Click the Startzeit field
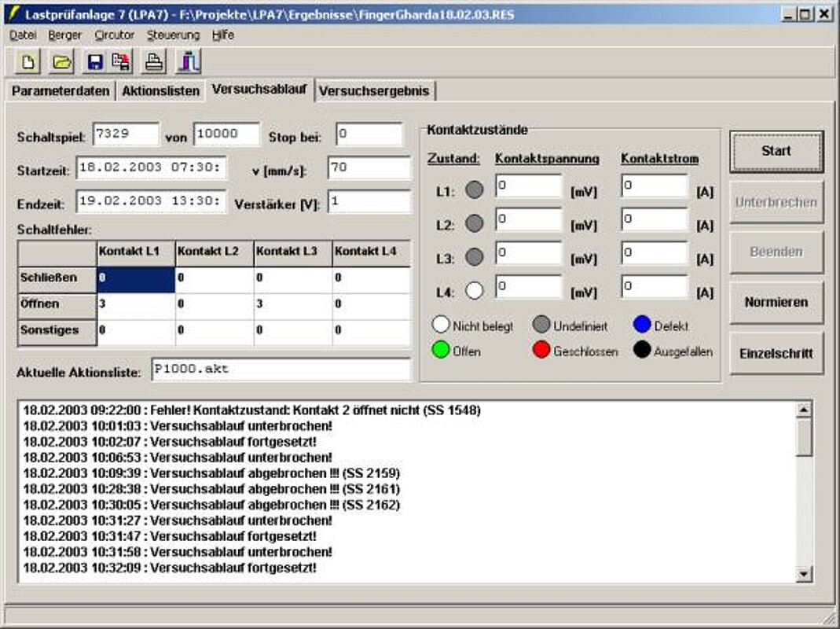Viewport: 840px width, 629px height. pos(151,167)
